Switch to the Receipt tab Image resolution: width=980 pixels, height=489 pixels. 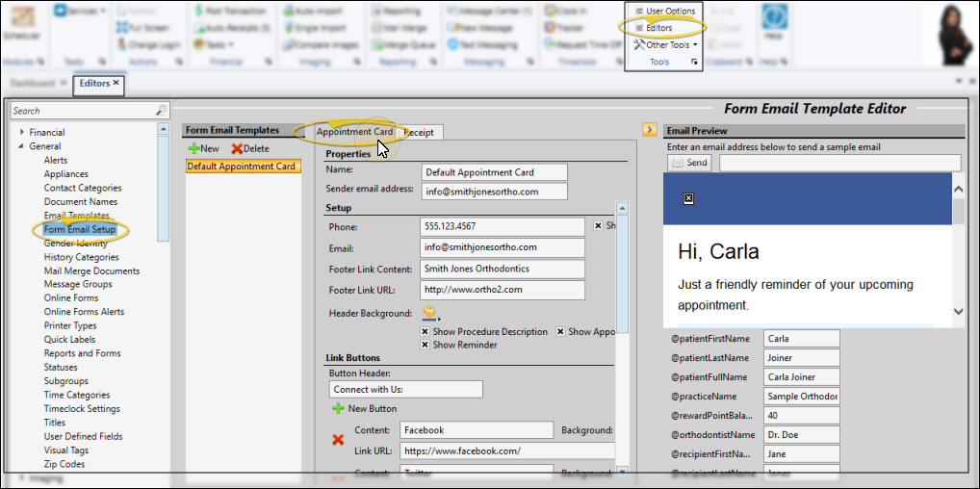[x=419, y=132]
